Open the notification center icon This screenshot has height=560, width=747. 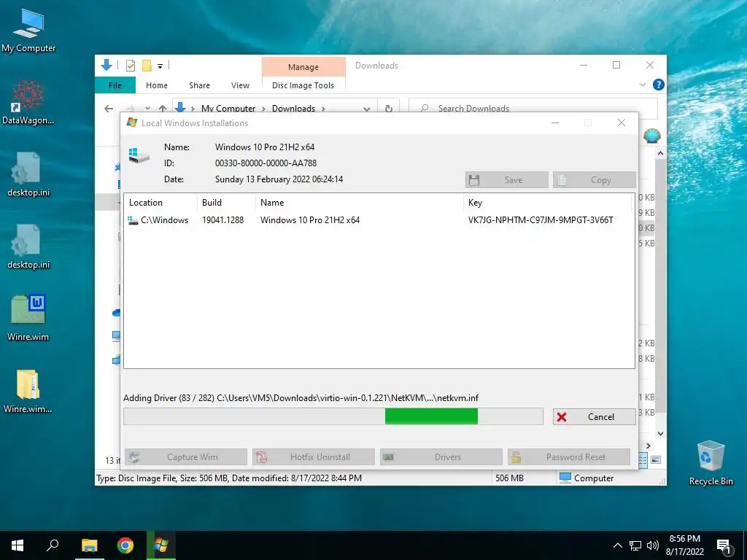point(724,546)
